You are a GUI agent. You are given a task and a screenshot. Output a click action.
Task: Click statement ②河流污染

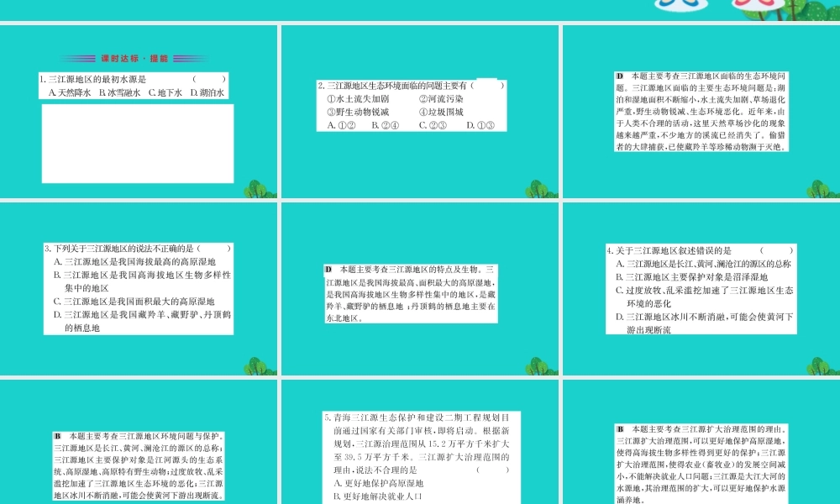[441, 99]
